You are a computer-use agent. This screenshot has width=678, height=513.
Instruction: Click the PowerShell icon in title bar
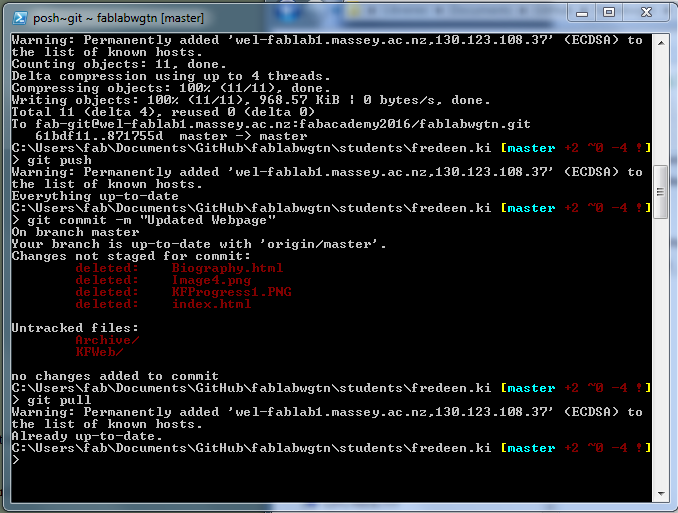tap(19, 18)
